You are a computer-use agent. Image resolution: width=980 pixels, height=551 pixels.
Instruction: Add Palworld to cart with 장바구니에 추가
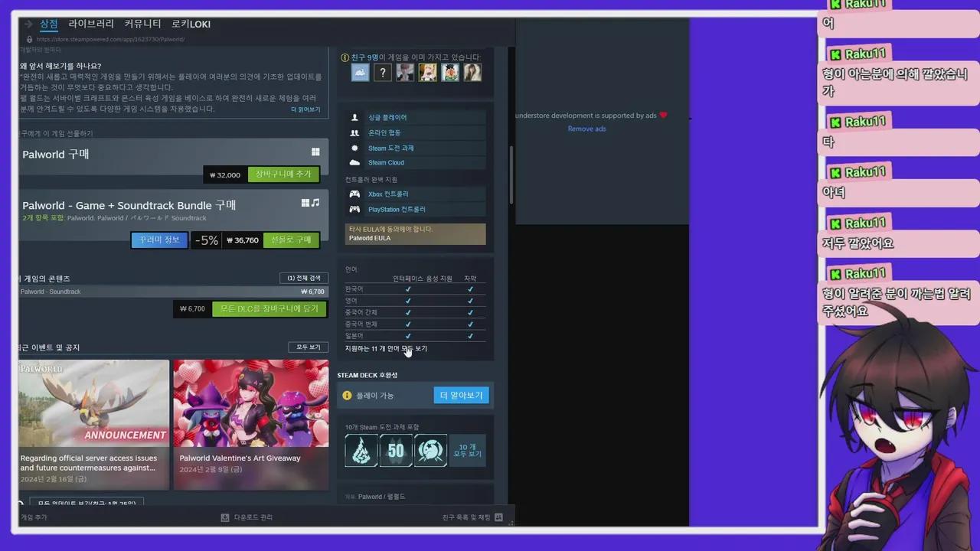tap(283, 174)
